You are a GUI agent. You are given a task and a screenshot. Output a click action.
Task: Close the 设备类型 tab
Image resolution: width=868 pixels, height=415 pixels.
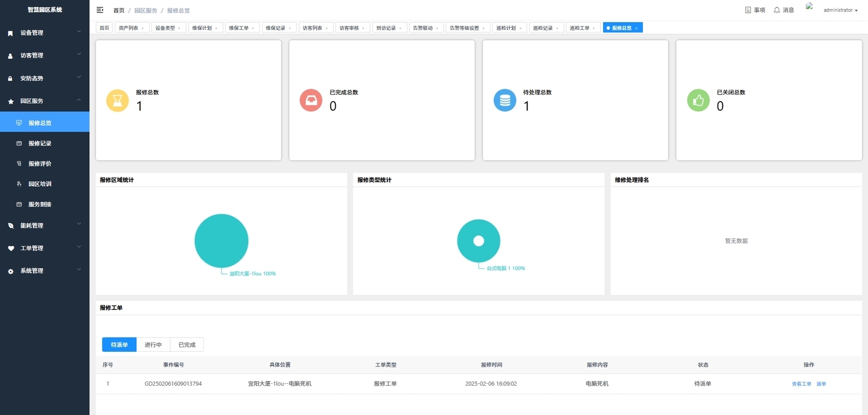180,28
